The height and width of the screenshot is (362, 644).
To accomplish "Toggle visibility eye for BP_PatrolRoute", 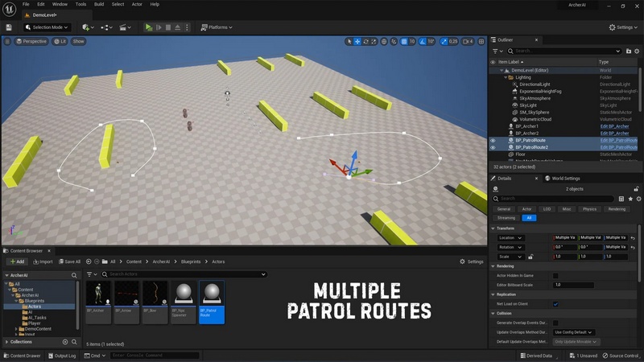I will tap(493, 140).
